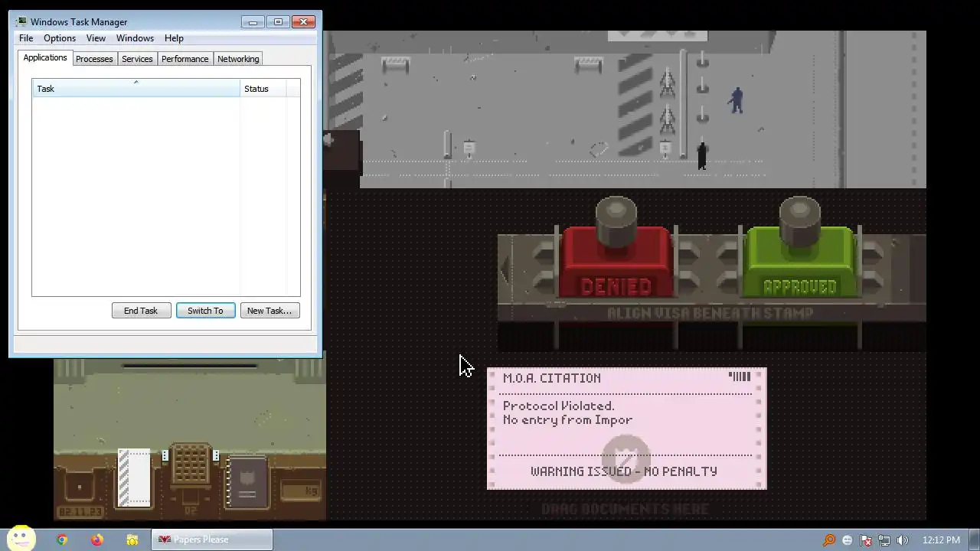Switch to Papers Please taskbar button
The height and width of the screenshot is (551, 980).
click(x=211, y=540)
